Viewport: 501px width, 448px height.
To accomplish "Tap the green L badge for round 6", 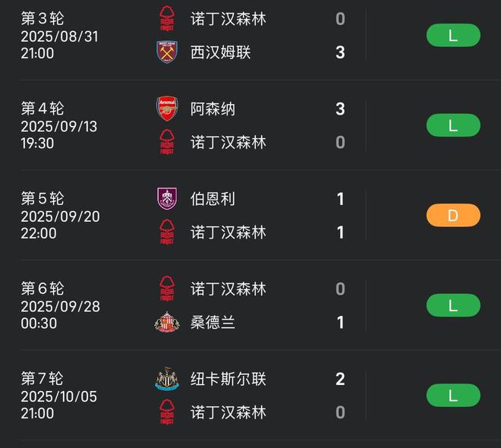I will (x=453, y=305).
